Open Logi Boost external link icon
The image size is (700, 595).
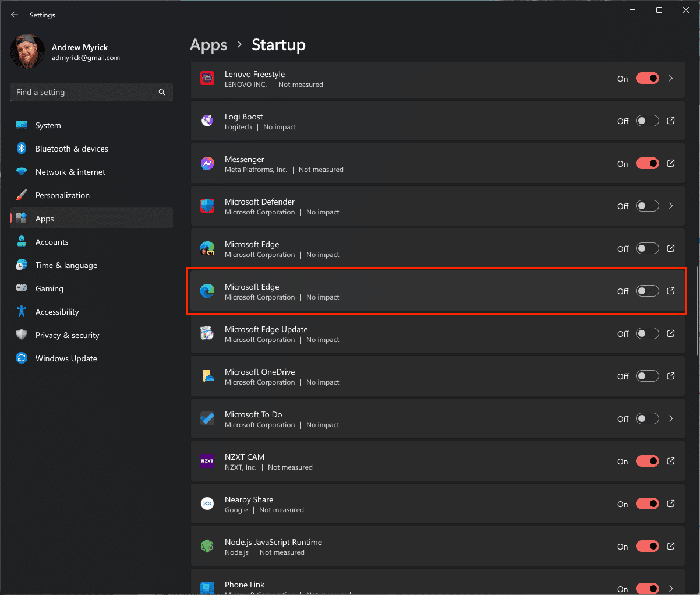671,121
